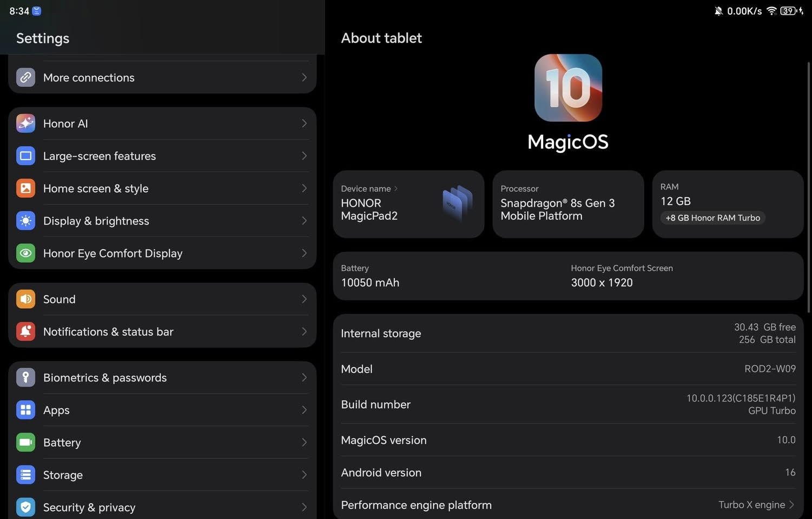Viewport: 812px width, 519px height.
Task: Open Security & privacy settings
Action: tap(162, 507)
